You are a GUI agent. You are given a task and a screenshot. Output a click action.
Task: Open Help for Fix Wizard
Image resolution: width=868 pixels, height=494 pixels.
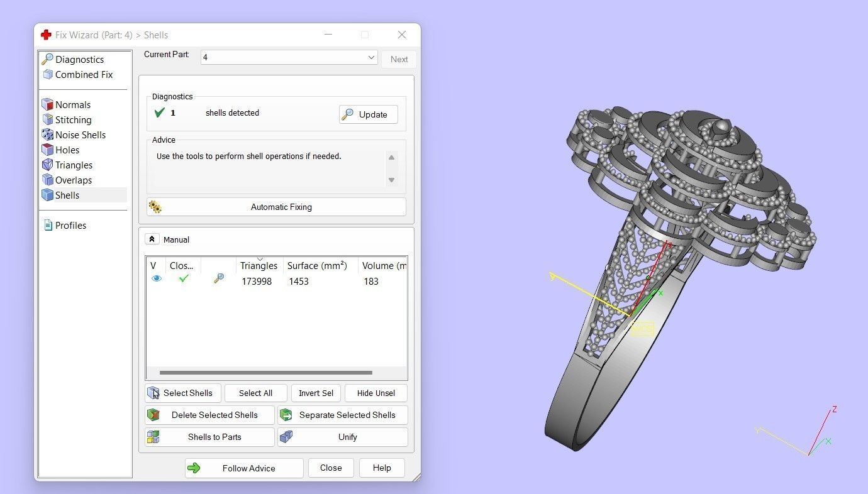[x=382, y=468]
